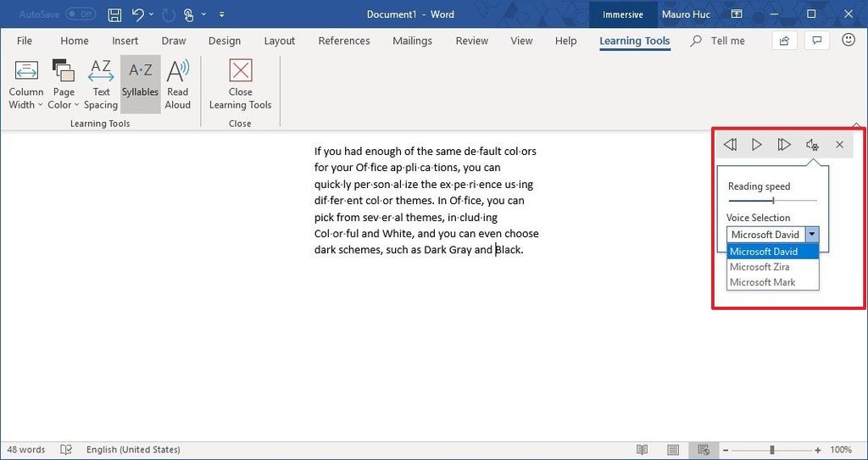Skip to next paragraph in Read Aloud

784,145
